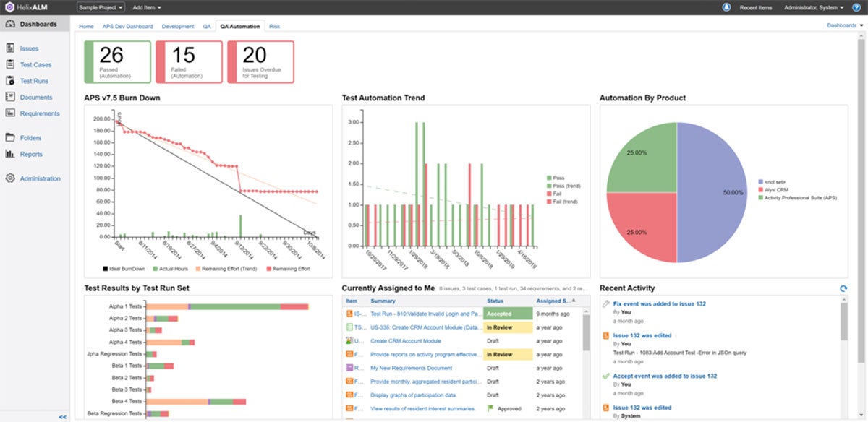Click the Recent Activity vertical scrollbar
The image size is (868, 422).
(843, 323)
